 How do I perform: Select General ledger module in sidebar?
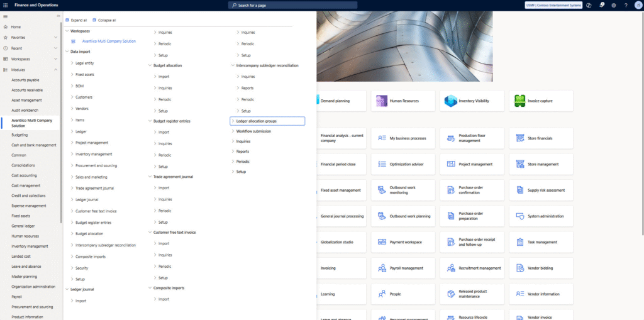pyautogui.click(x=25, y=226)
